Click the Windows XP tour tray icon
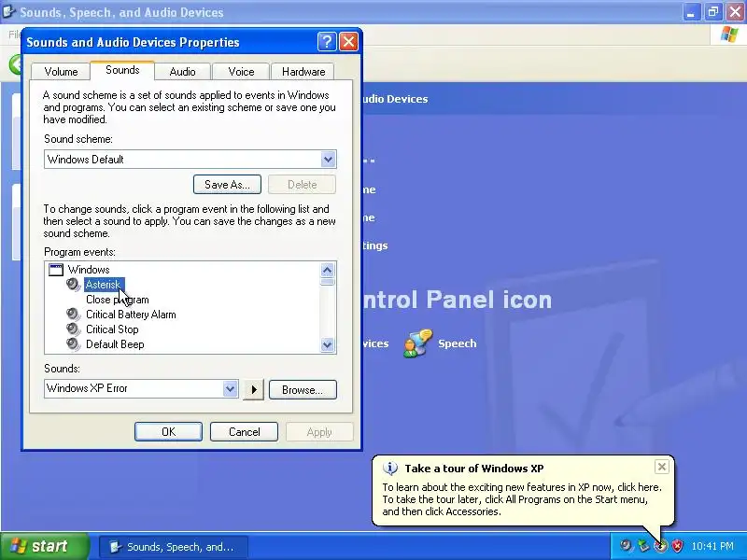 [x=660, y=546]
